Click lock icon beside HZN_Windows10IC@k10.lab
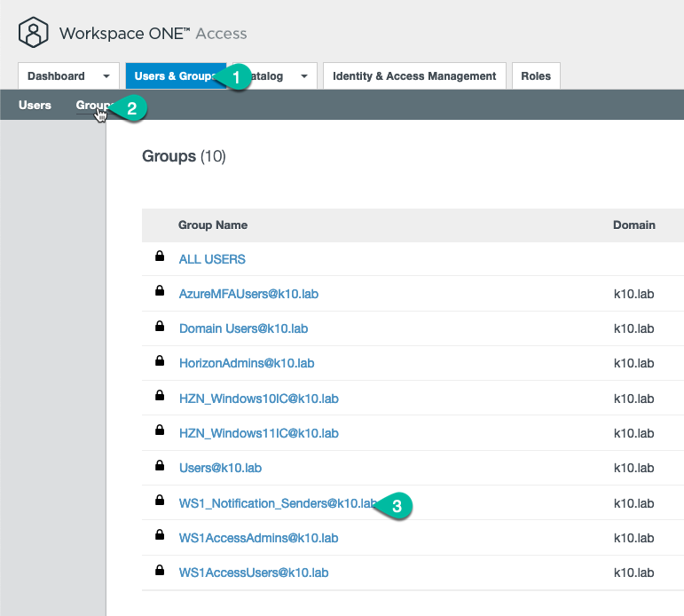This screenshot has width=684, height=616. (160, 396)
